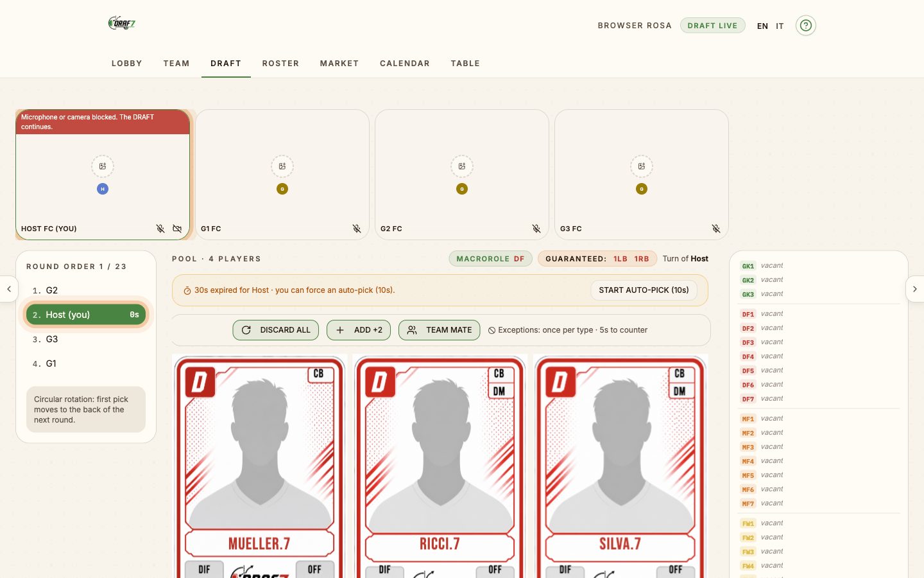The height and width of the screenshot is (578, 924).
Task: Collapse the left panel with the chevron
Action: point(9,289)
